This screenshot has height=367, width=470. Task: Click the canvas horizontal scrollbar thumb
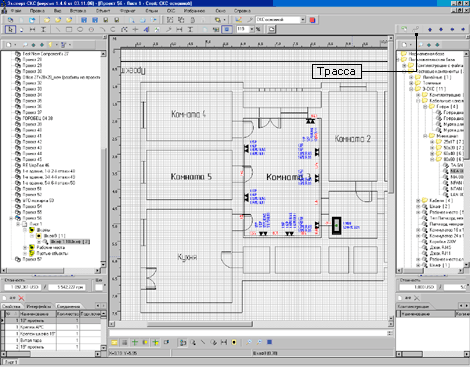pos(200,324)
